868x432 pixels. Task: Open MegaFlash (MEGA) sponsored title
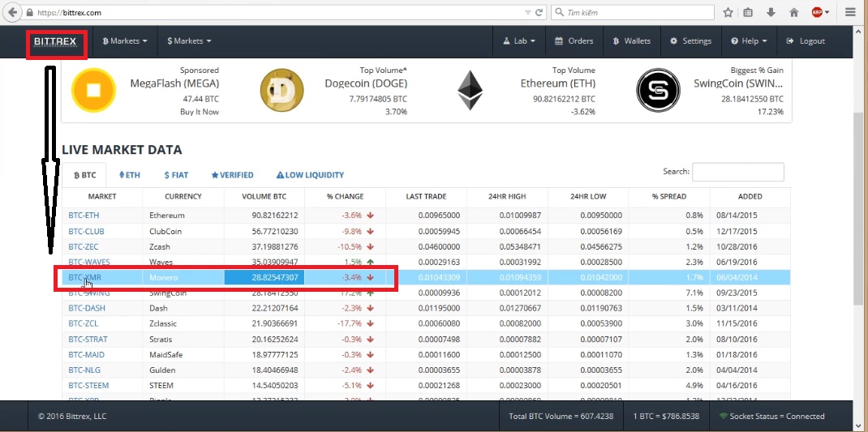174,83
